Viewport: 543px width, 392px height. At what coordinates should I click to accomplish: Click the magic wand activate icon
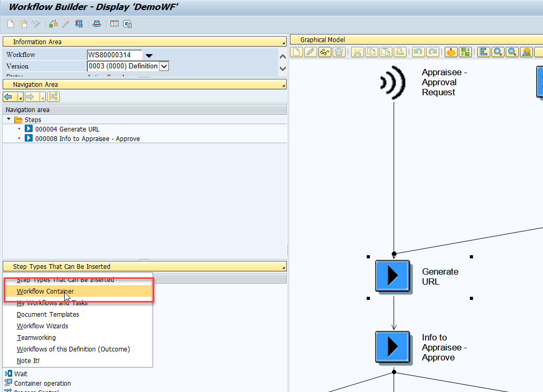pyautogui.click(x=66, y=24)
